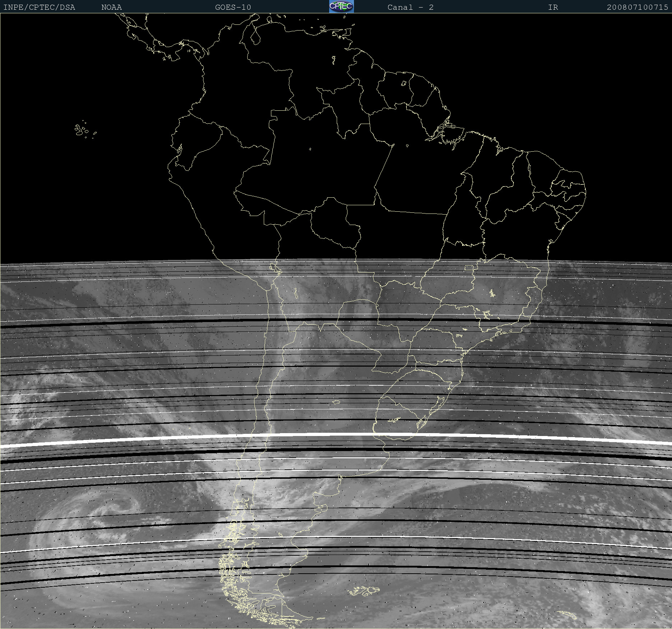672x629 pixels.
Task: Click the CPTEC logo in the header
Action: pos(341,6)
